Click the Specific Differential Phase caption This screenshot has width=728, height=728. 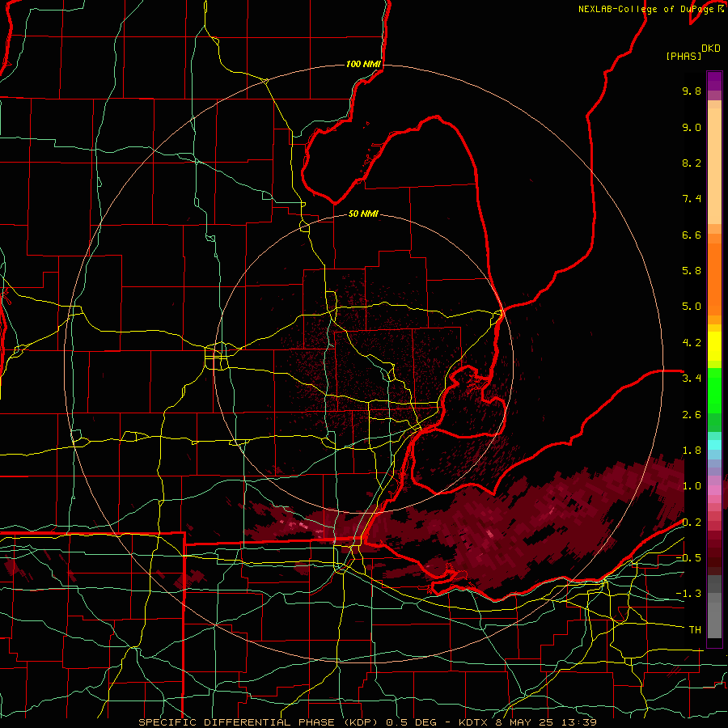[x=367, y=722]
